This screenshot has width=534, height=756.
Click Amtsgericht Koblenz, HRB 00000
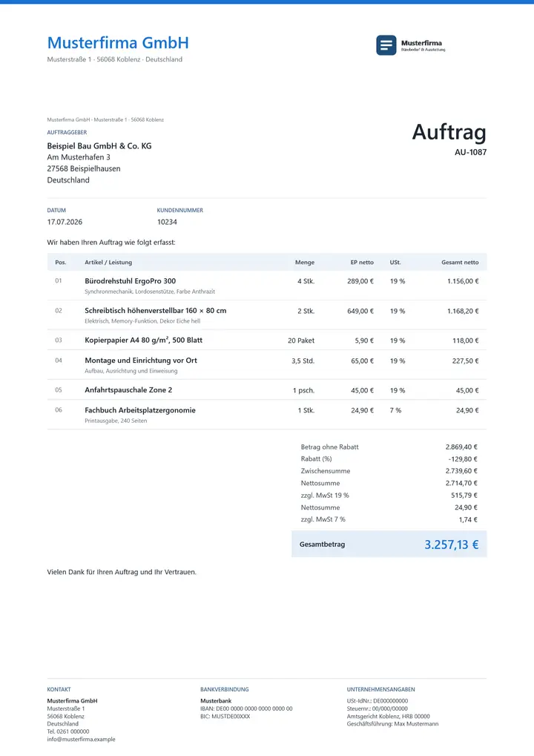click(389, 717)
